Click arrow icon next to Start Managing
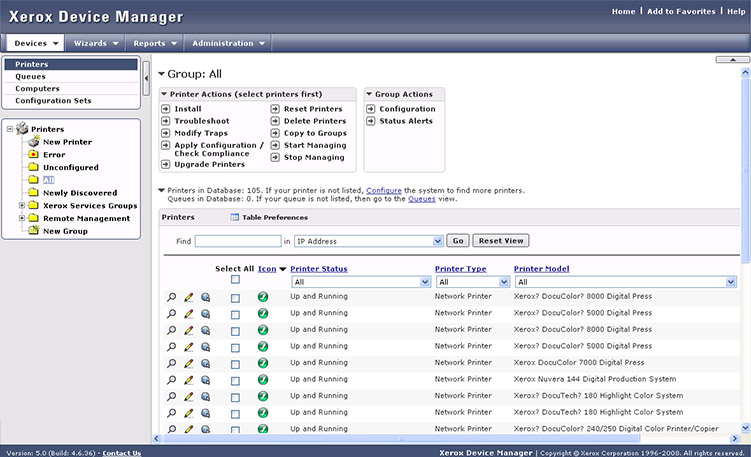Screen dimensions: 751x457 [275, 145]
